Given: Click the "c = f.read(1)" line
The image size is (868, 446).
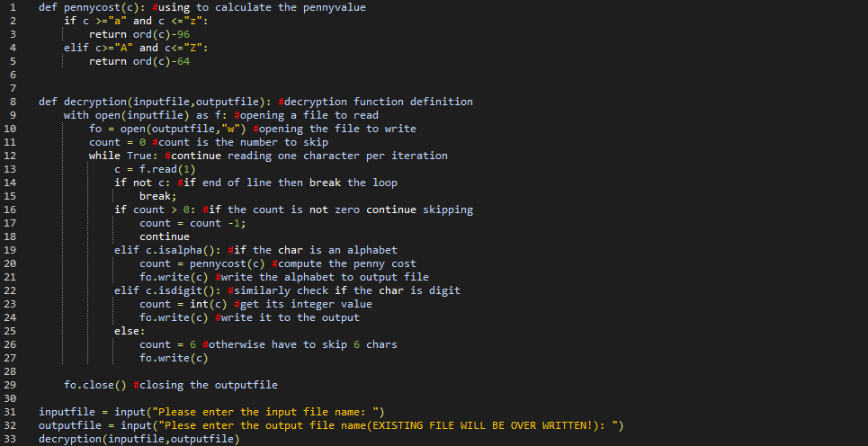Looking at the screenshot, I should pyautogui.click(x=155, y=169).
